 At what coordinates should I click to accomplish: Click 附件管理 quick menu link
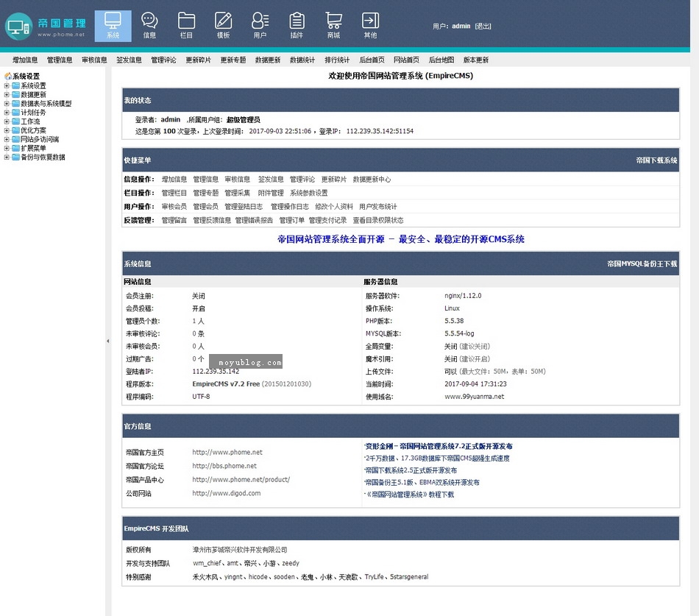271,193
